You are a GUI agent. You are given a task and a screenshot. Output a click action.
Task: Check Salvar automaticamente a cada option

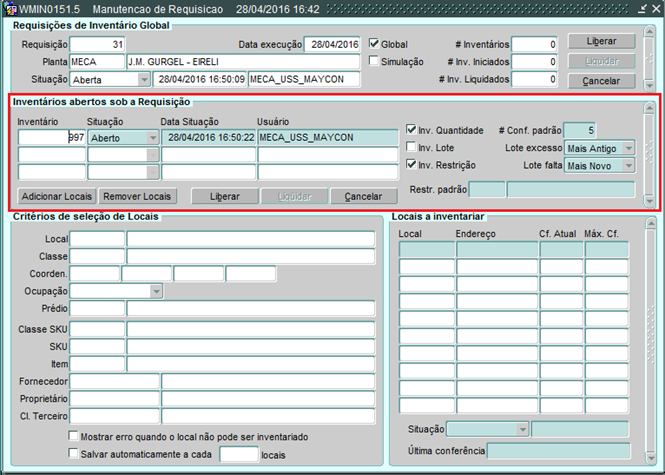(x=74, y=454)
